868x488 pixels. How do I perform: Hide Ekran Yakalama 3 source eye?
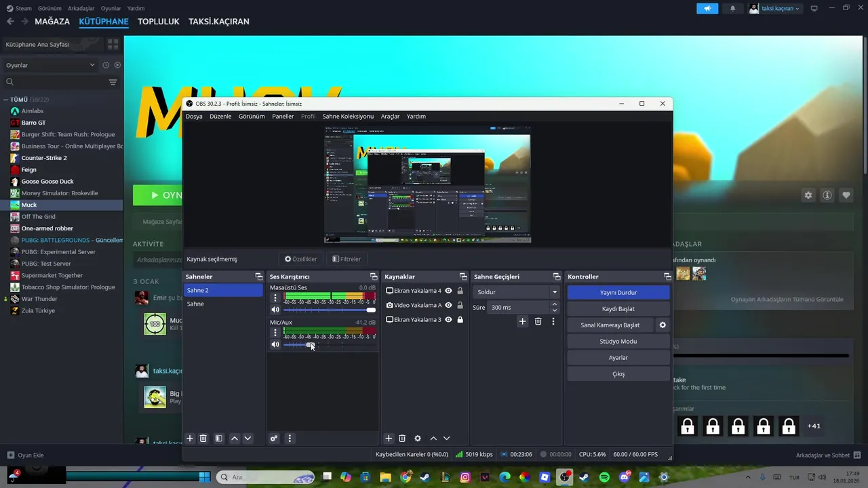pyautogui.click(x=448, y=319)
